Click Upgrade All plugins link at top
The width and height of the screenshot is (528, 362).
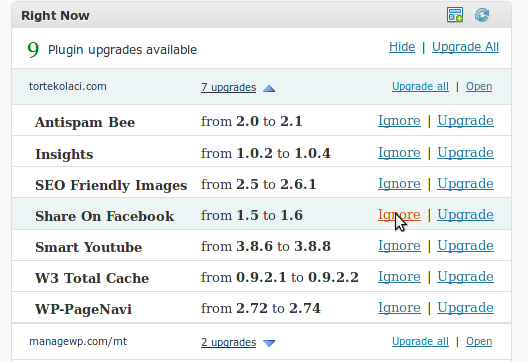[465, 47]
